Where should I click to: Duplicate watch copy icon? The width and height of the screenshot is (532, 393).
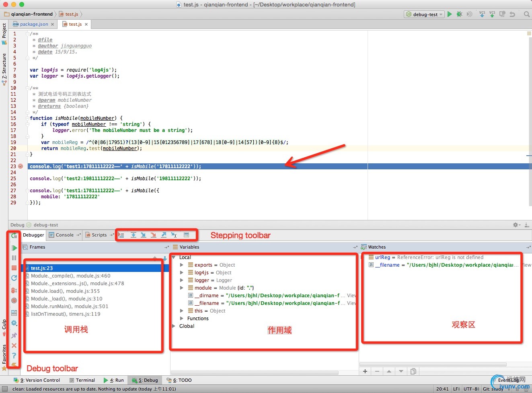(413, 371)
